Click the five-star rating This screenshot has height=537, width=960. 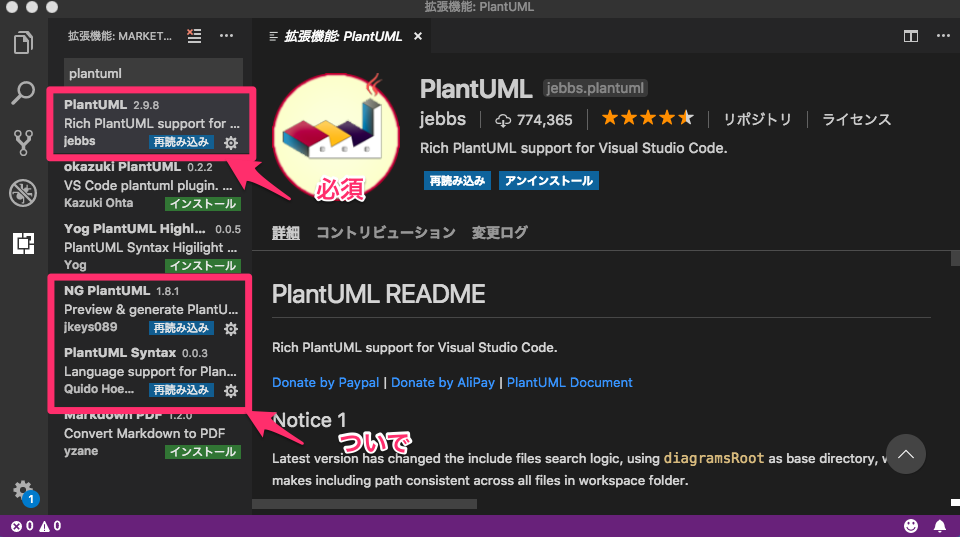[648, 118]
